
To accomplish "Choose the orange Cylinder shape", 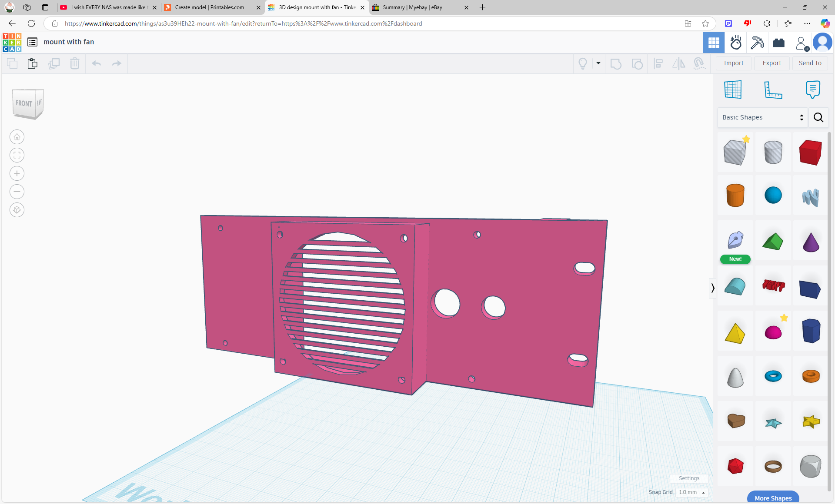I will click(x=735, y=196).
